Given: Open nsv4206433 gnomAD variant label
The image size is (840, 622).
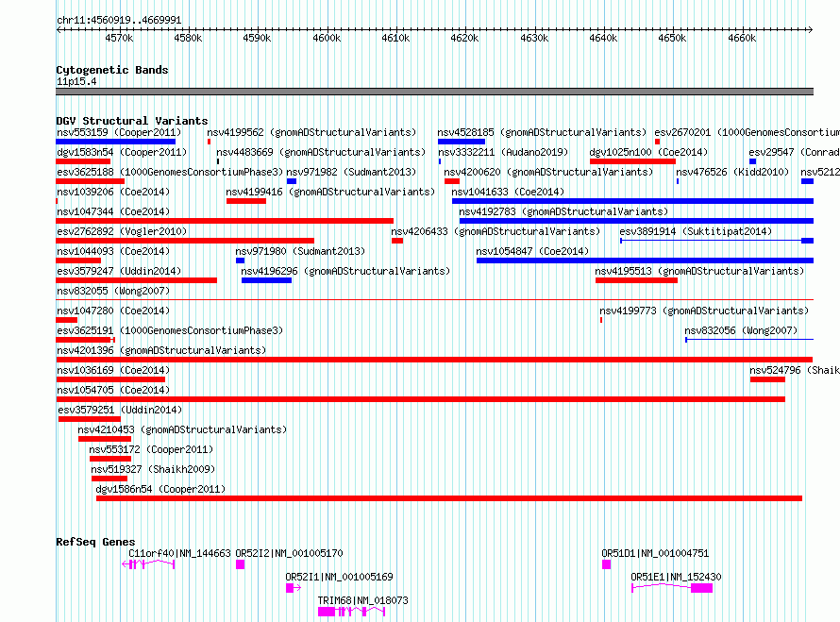Looking at the screenshot, I should (496, 231).
